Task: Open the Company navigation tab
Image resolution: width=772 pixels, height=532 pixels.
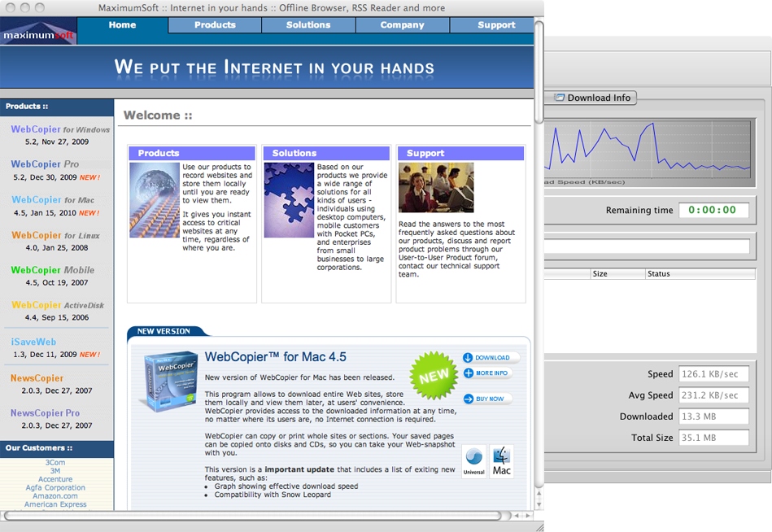Action: 402,25
